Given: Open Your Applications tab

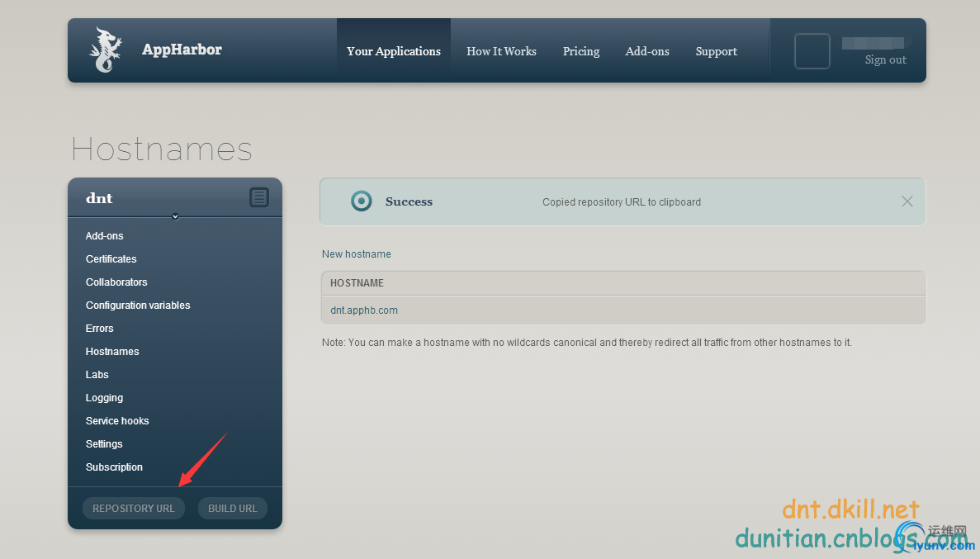Looking at the screenshot, I should point(394,51).
